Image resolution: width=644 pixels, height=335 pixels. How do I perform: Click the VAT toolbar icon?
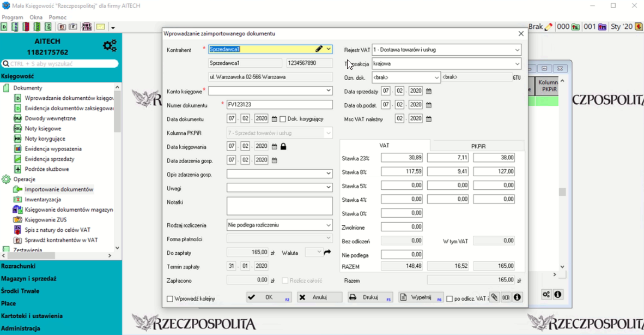tap(87, 27)
